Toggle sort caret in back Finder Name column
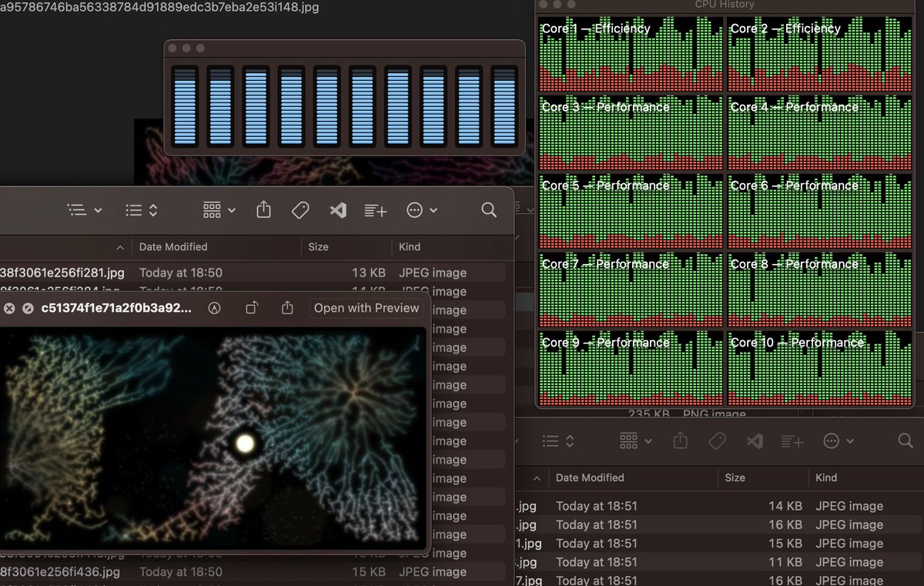924x586 pixels. pos(537,477)
